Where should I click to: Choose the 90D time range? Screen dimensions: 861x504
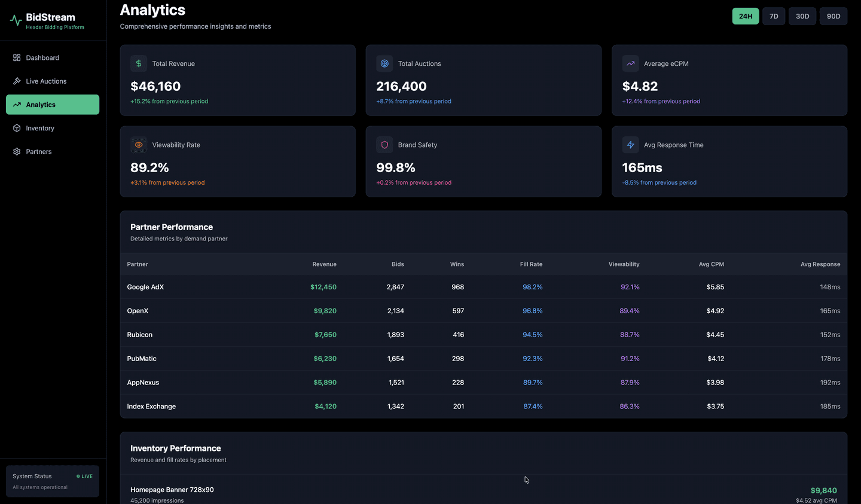click(833, 16)
